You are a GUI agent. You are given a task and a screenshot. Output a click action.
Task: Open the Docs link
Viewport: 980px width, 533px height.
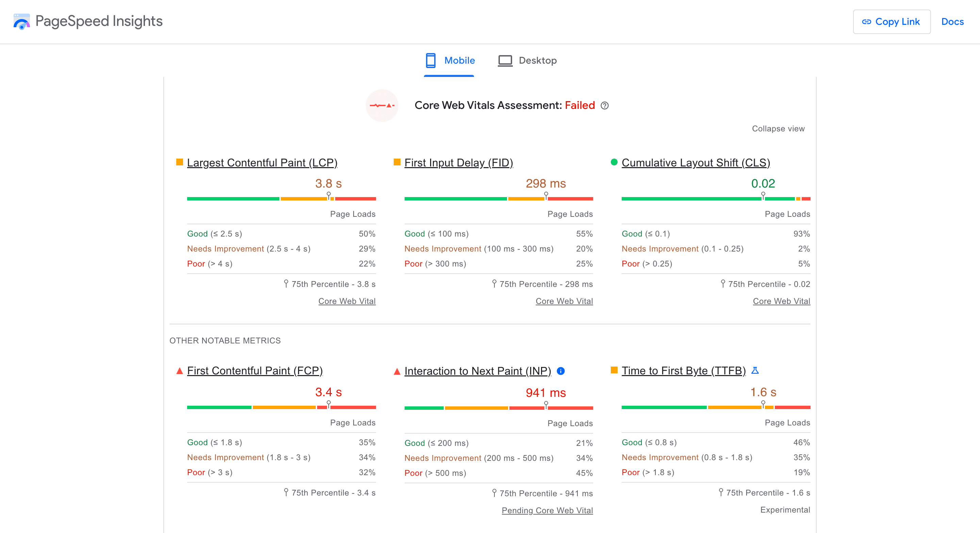[952, 22]
